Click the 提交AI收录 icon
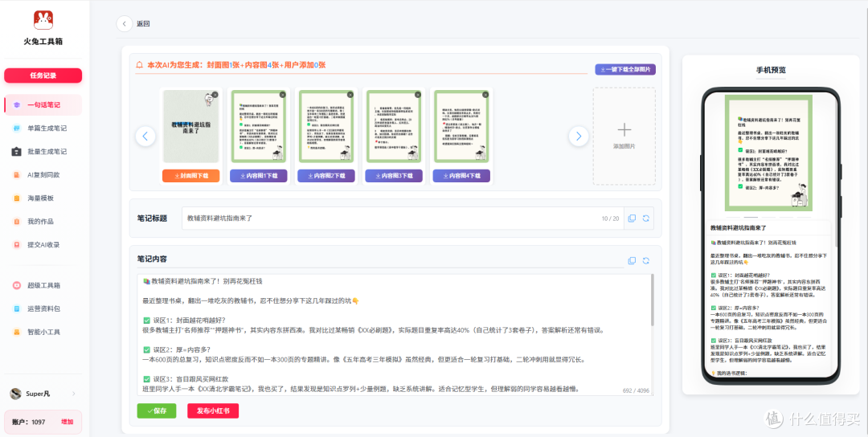 17,244
